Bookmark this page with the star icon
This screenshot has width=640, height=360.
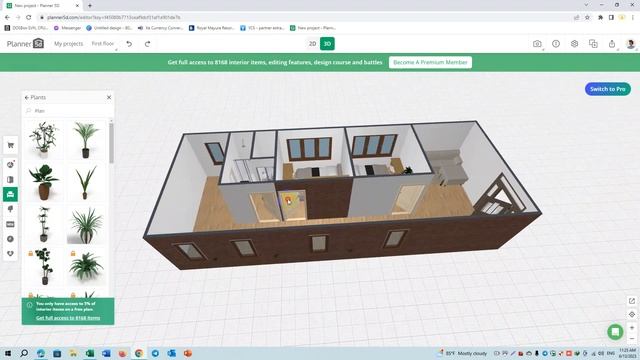[x=587, y=18]
